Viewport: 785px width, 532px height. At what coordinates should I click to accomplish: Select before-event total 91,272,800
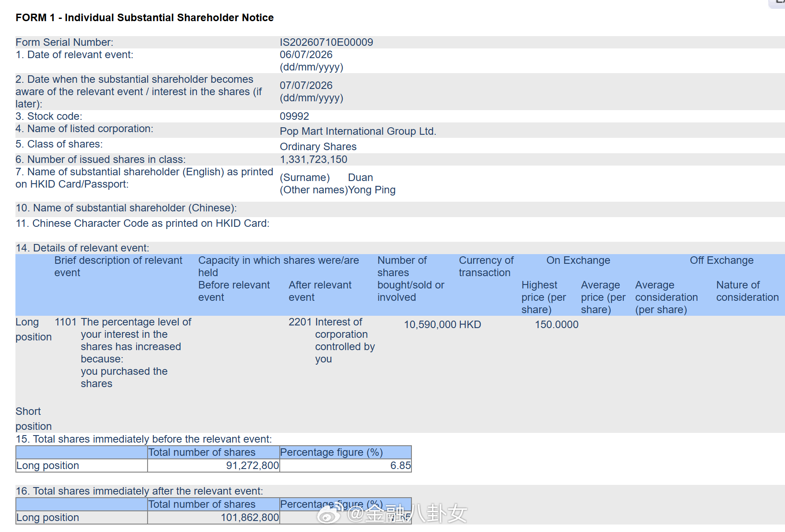(252, 465)
